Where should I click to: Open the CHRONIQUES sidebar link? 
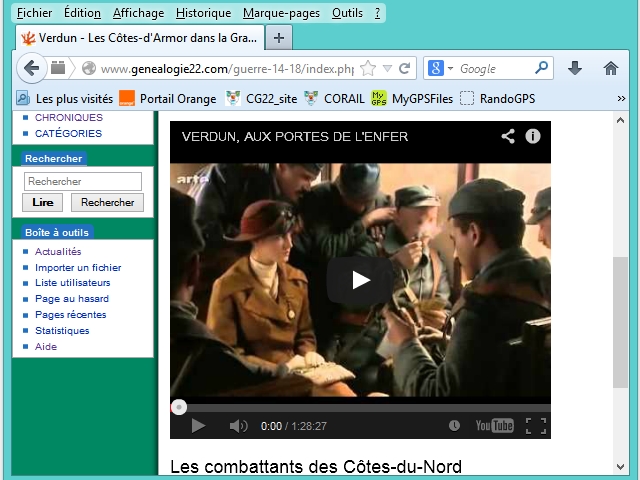click(x=69, y=118)
